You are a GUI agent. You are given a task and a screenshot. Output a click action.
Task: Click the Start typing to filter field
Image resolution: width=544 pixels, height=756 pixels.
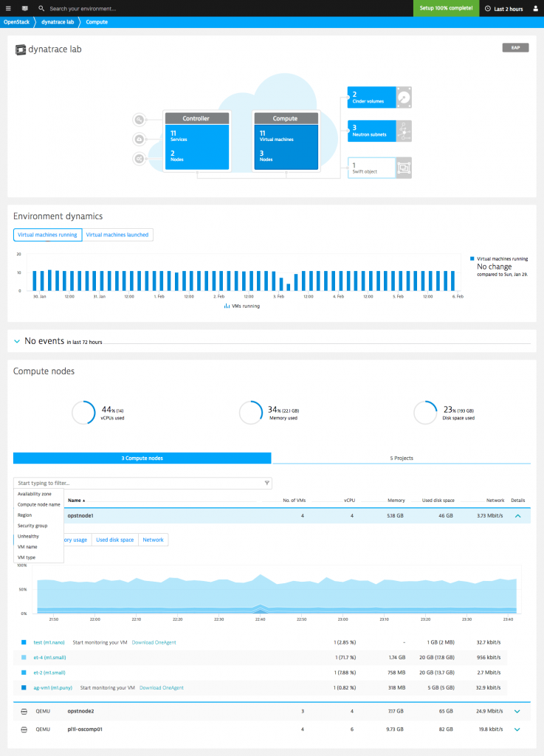coord(142,483)
